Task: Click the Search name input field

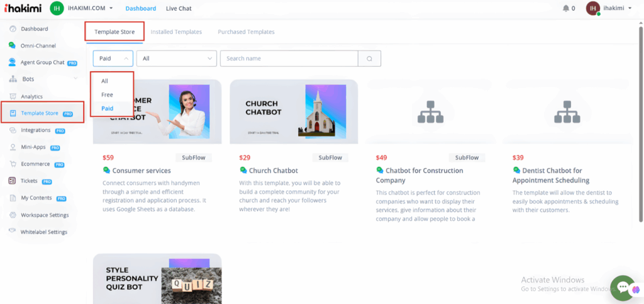Action: pyautogui.click(x=289, y=59)
